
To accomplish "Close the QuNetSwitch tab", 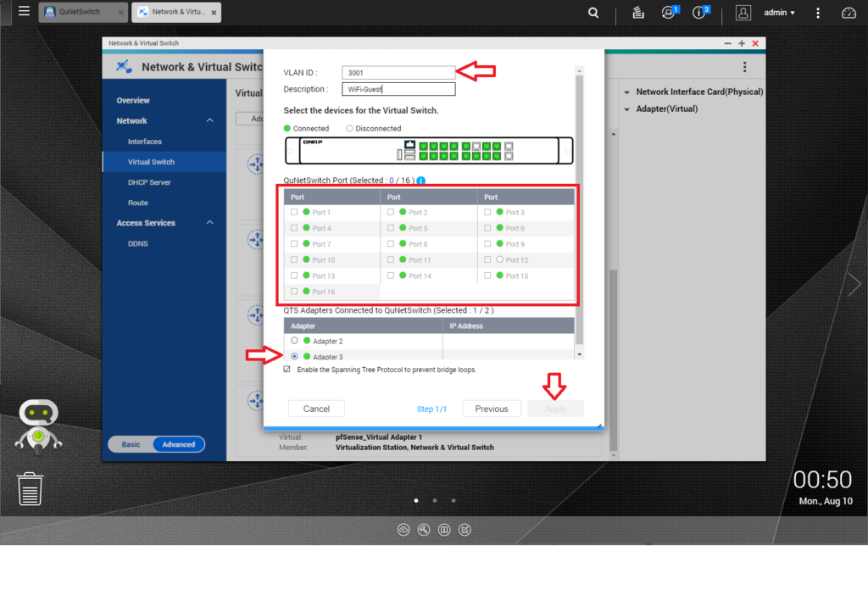I will point(120,12).
